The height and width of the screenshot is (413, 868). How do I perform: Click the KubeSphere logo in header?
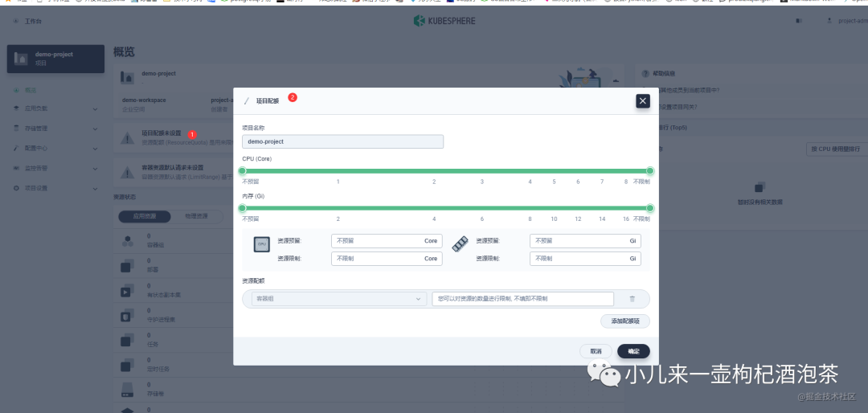click(444, 21)
